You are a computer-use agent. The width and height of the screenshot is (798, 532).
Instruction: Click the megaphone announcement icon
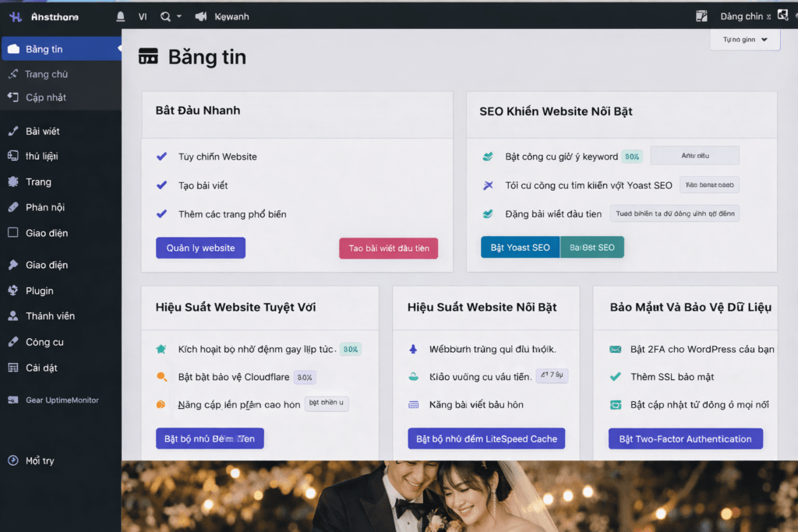pyautogui.click(x=200, y=16)
